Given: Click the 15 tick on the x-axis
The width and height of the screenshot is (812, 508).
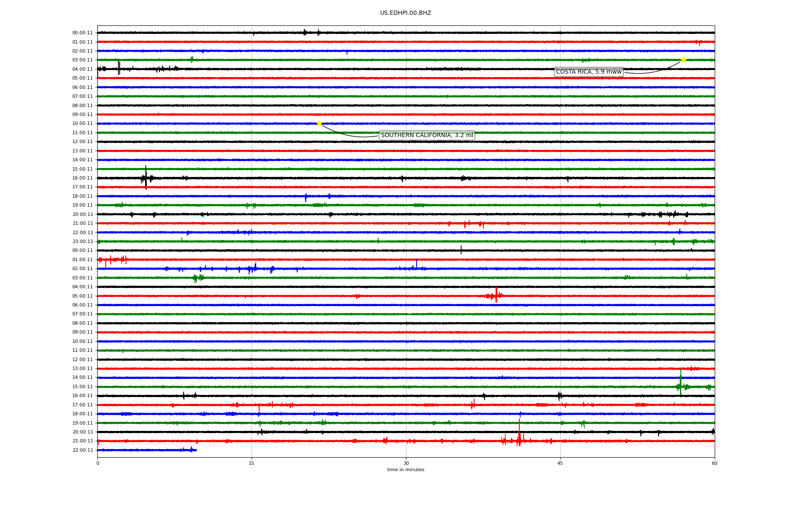Looking at the screenshot, I should [252, 463].
